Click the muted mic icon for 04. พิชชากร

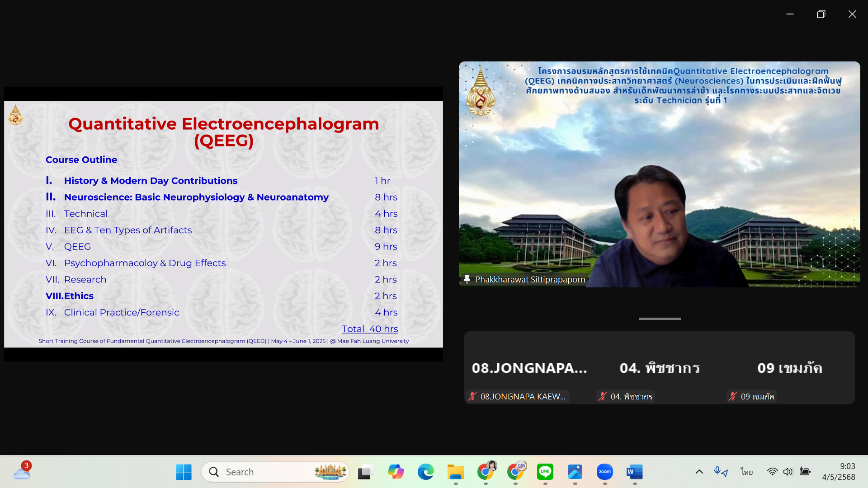click(x=602, y=397)
